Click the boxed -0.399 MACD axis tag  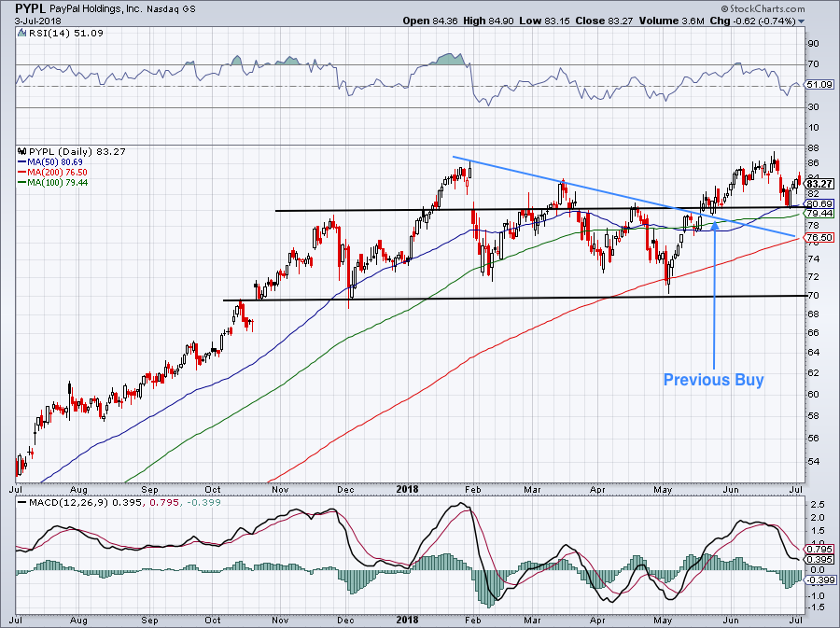click(x=819, y=580)
